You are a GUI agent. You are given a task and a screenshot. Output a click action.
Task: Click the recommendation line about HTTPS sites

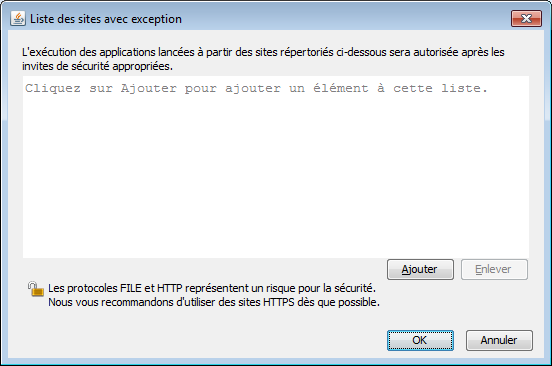[x=214, y=302]
